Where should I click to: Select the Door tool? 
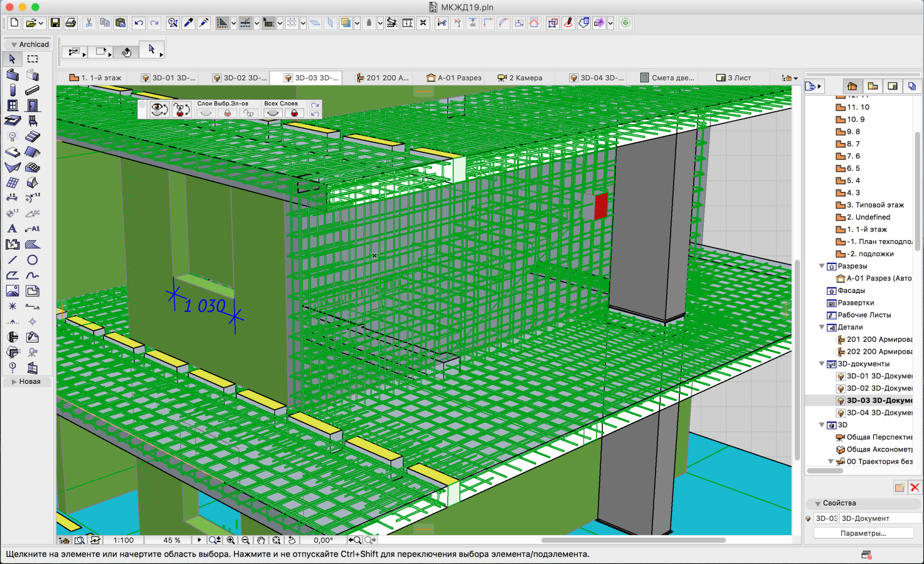pos(33,105)
